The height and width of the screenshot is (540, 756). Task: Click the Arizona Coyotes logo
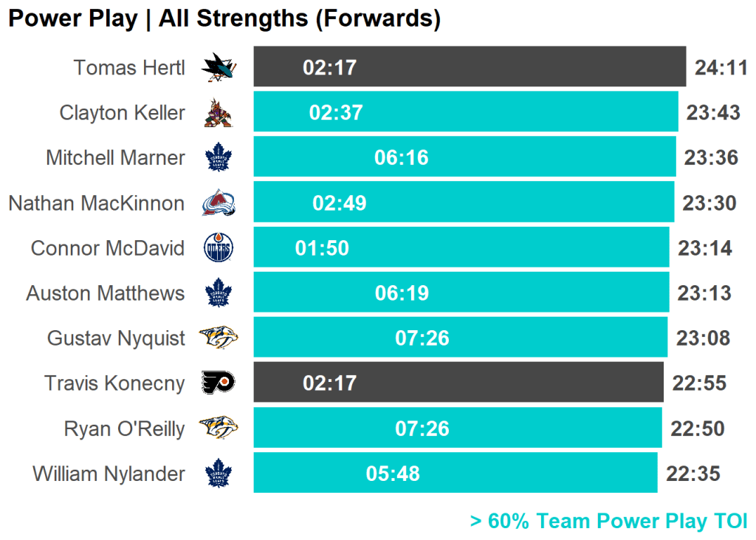219,112
